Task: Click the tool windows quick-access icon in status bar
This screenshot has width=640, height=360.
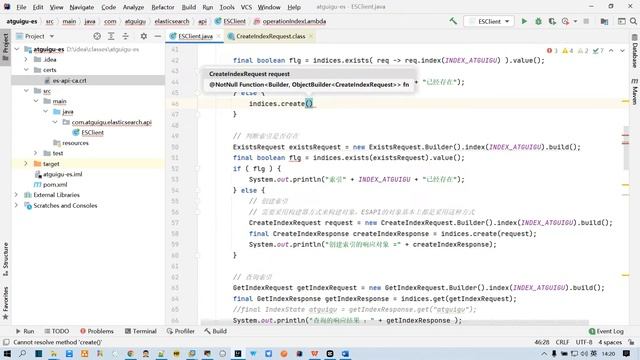Action: click(x=6, y=342)
